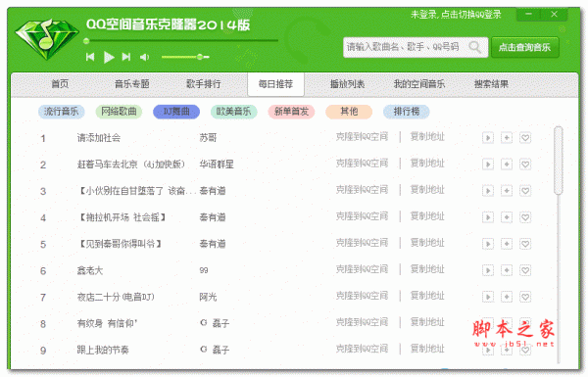This screenshot has height=377, width=588.
Task: Select 流行音乐 category pill
Action: pyautogui.click(x=62, y=112)
